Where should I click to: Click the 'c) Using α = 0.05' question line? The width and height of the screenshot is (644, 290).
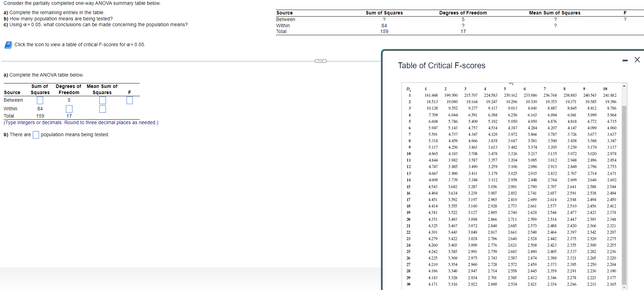click(x=96, y=25)
